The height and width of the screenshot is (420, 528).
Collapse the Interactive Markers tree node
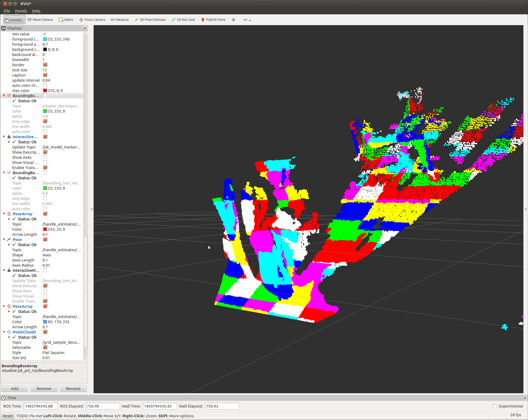coord(4,137)
